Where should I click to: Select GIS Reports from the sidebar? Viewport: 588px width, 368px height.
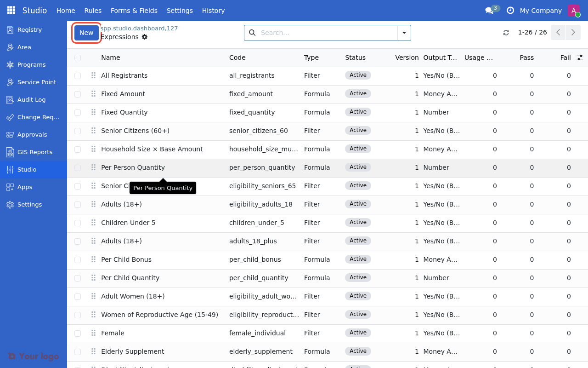[x=34, y=152]
